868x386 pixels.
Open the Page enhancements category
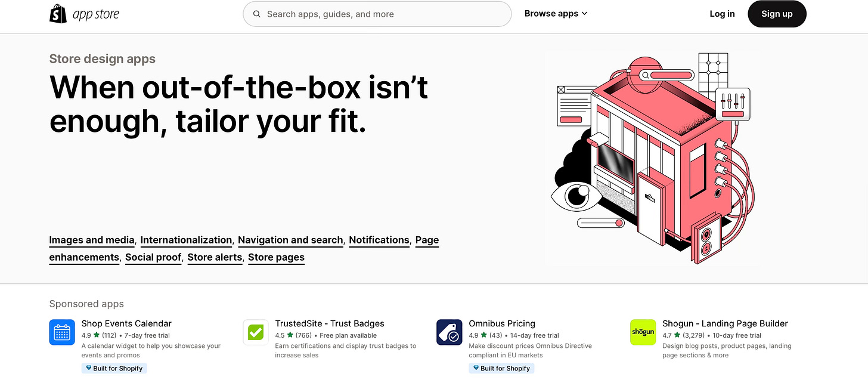(427, 240)
